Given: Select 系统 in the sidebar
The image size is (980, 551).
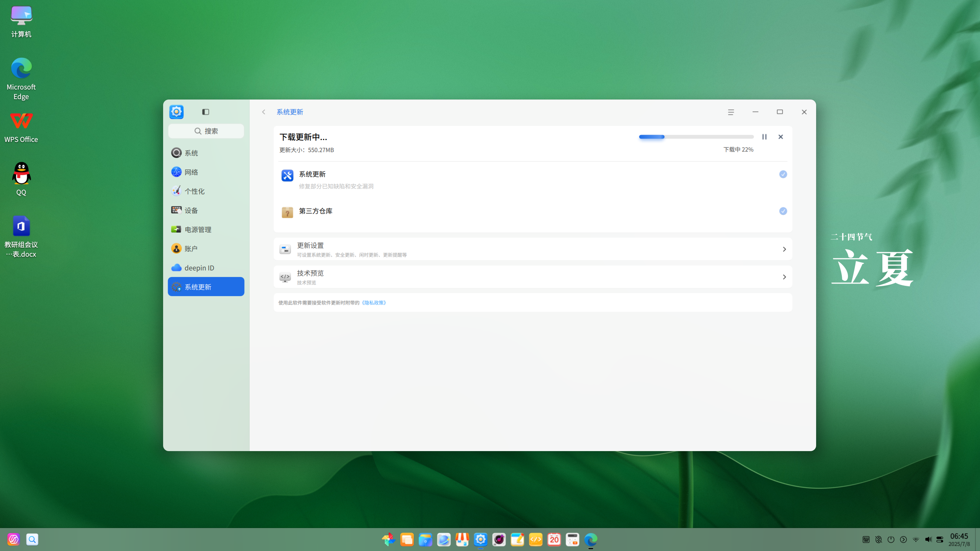Looking at the screenshot, I should point(206,153).
